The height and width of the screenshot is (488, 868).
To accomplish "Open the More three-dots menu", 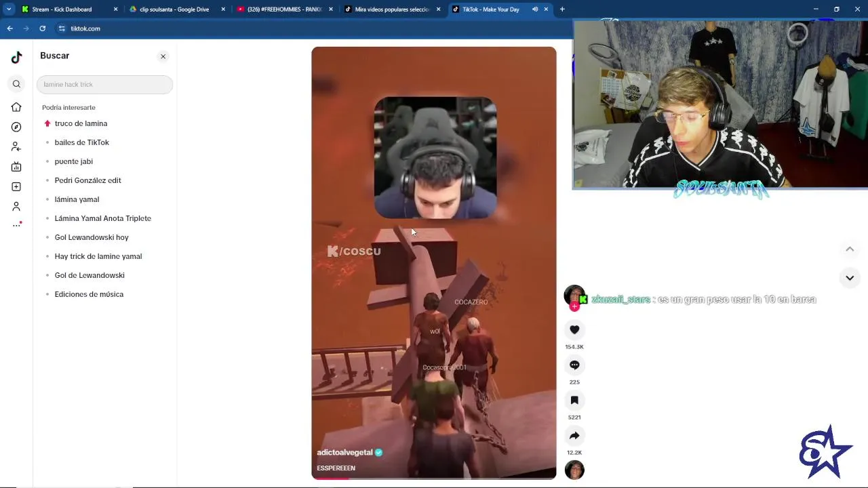I will (x=16, y=225).
